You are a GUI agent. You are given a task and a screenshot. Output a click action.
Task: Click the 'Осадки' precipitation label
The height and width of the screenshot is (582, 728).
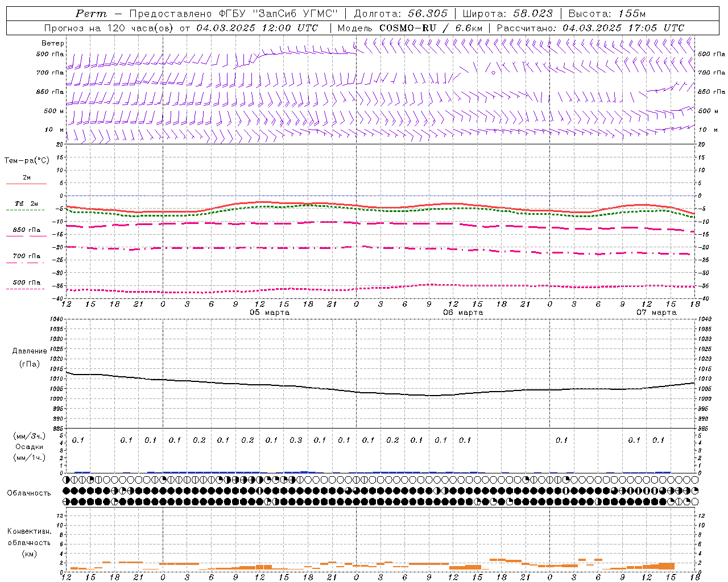(30, 447)
